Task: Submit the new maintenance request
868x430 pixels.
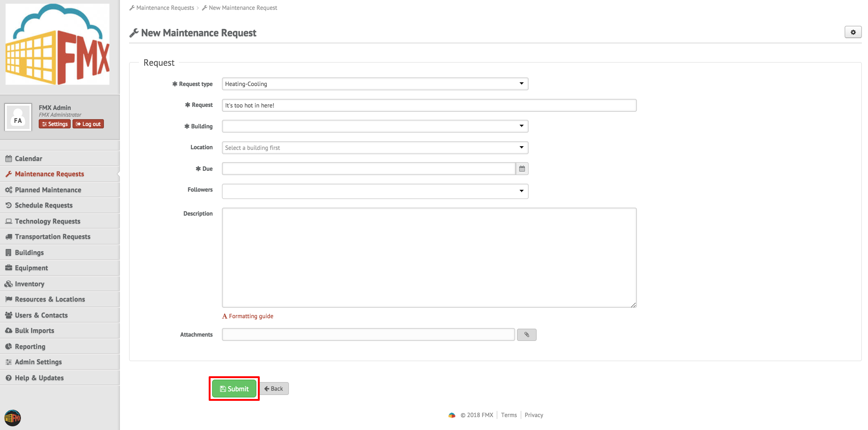Action: (x=234, y=388)
